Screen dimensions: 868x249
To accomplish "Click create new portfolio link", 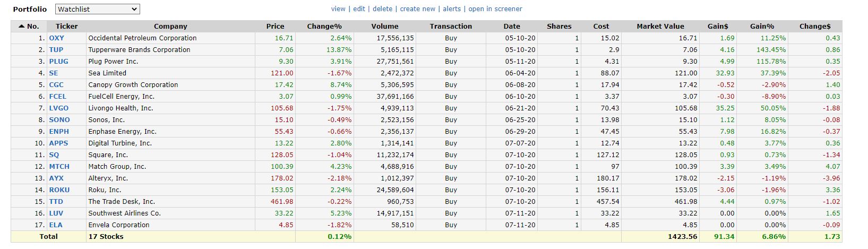I will (417, 9).
